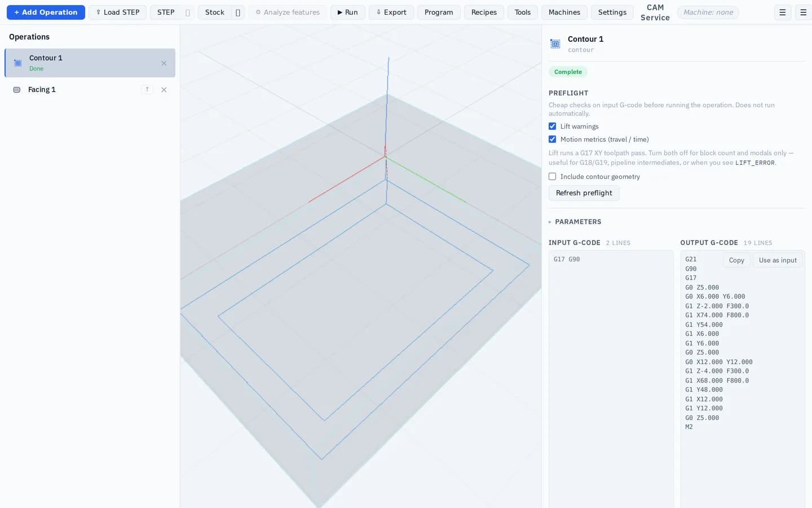Enable Include contour geometry
The image size is (812, 508).
553,177
